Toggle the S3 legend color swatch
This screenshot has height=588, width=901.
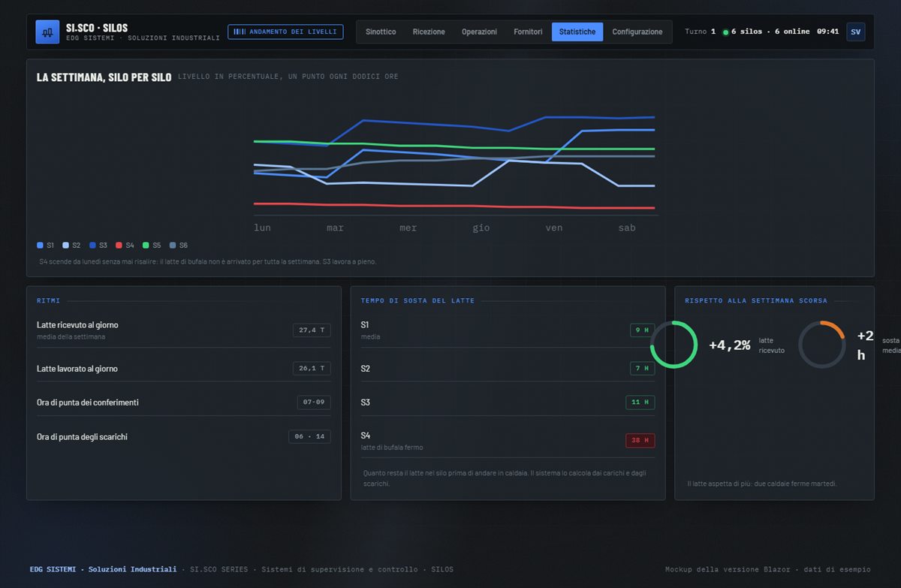(x=92, y=246)
